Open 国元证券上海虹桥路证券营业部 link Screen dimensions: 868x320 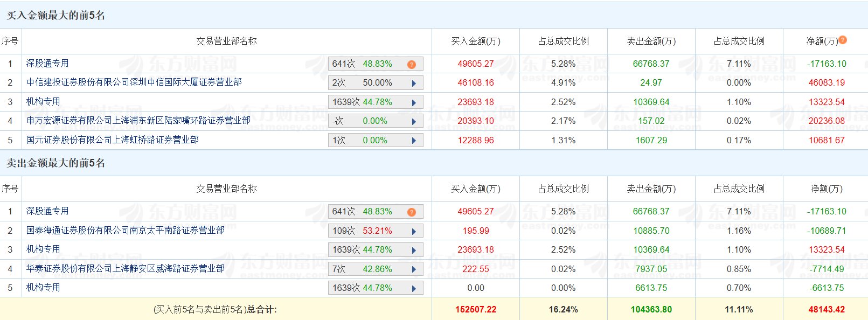click(x=113, y=140)
